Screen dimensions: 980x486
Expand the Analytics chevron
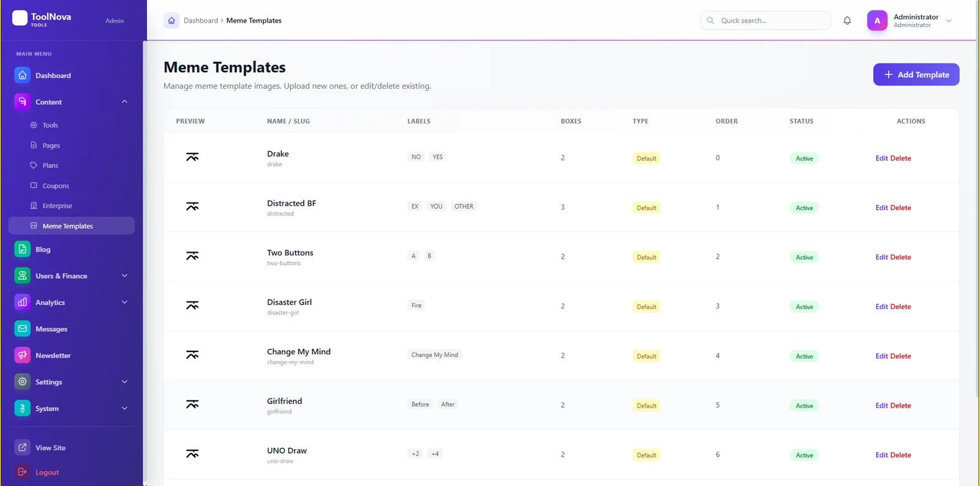[124, 302]
